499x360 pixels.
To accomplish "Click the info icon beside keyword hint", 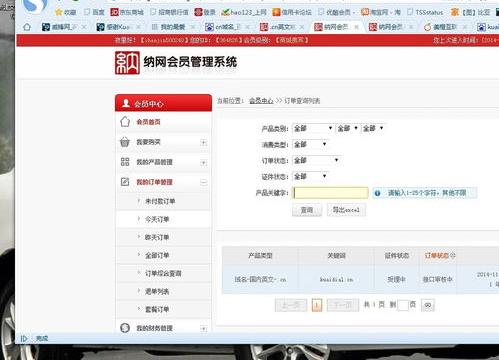I will [377, 193].
